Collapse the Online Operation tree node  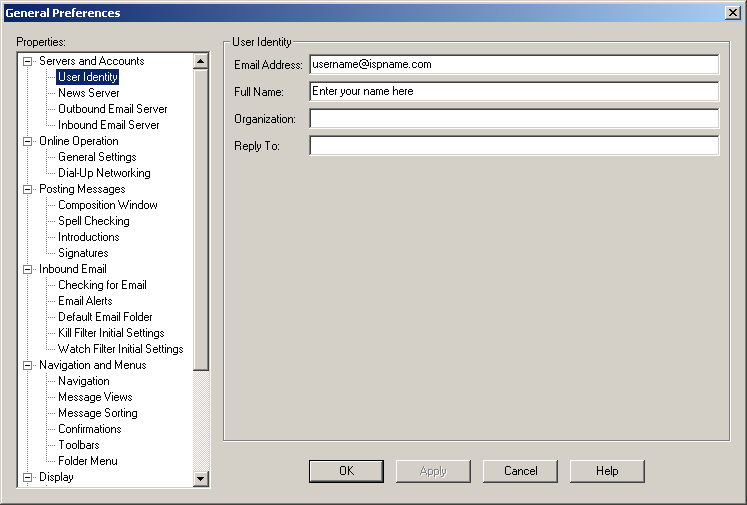[x=28, y=141]
